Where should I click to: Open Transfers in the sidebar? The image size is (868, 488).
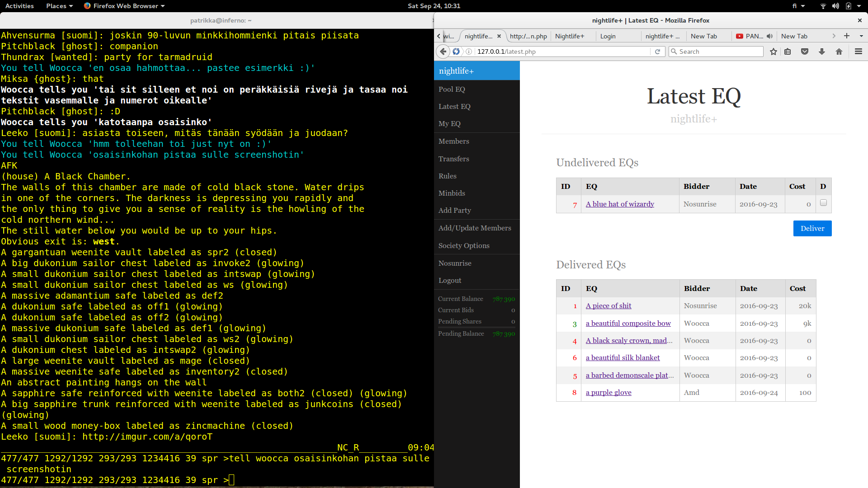(453, 159)
